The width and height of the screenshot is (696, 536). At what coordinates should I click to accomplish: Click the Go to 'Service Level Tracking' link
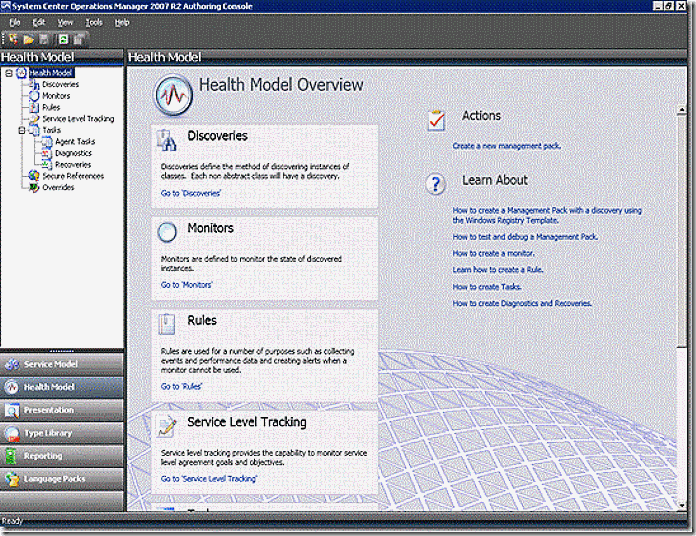coord(209,479)
